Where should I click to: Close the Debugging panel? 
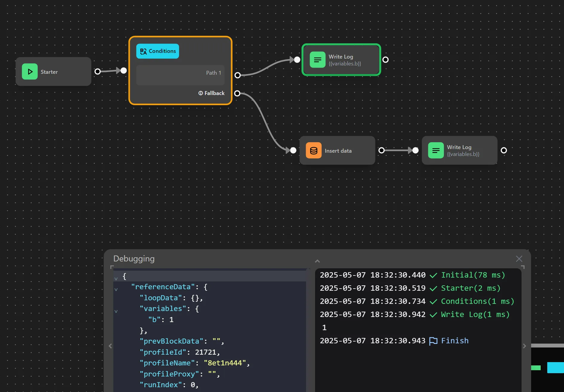click(x=519, y=258)
